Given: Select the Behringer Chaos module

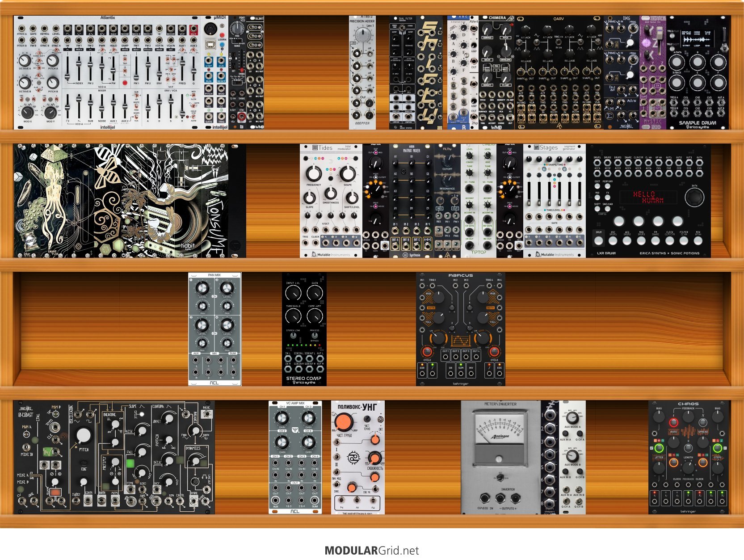Looking at the screenshot, I should coord(689,457).
